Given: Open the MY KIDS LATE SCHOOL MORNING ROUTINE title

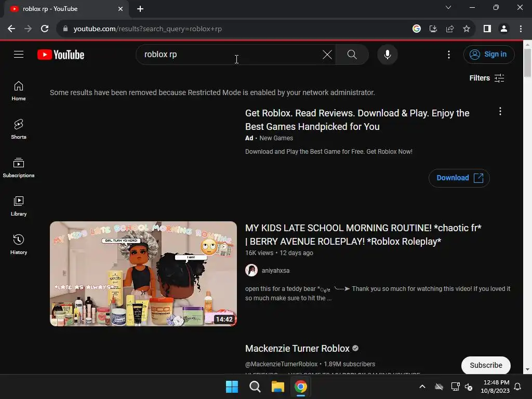Looking at the screenshot, I should [x=363, y=234].
